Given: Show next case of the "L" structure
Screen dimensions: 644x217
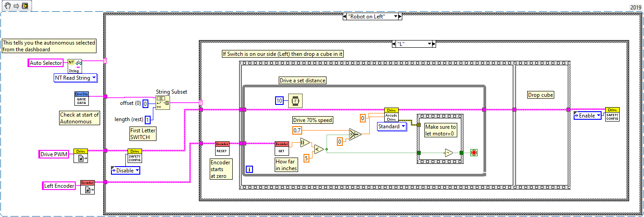Looking at the screenshot, I should tap(433, 44).
